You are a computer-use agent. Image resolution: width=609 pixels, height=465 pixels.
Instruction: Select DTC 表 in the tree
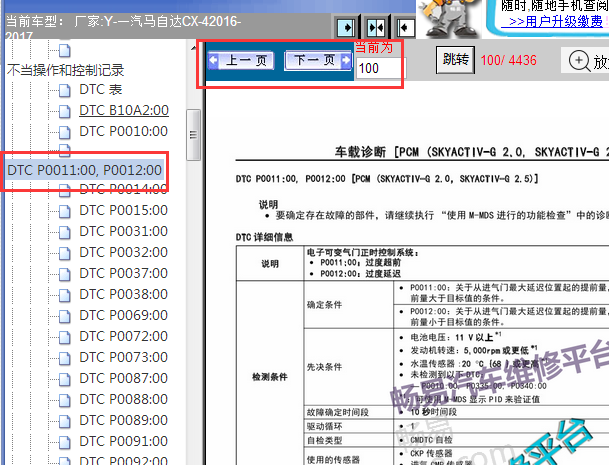pyautogui.click(x=101, y=89)
